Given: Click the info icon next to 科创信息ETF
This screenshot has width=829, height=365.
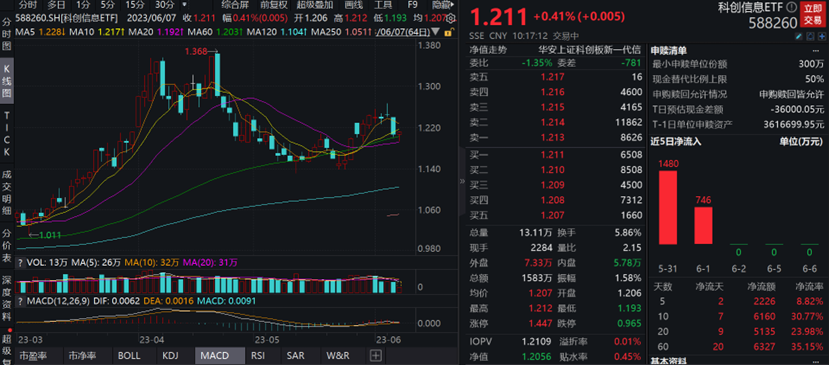Looking at the screenshot, I should 791,7.
